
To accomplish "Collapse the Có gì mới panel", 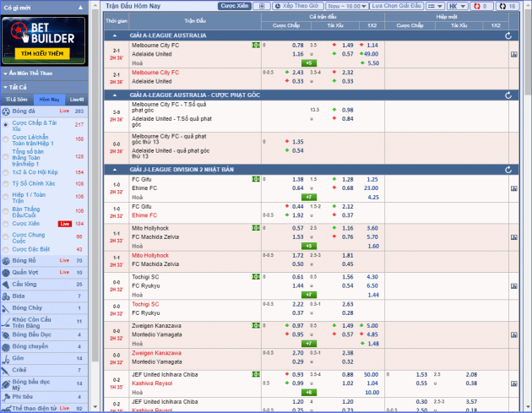I will click(x=80, y=8).
